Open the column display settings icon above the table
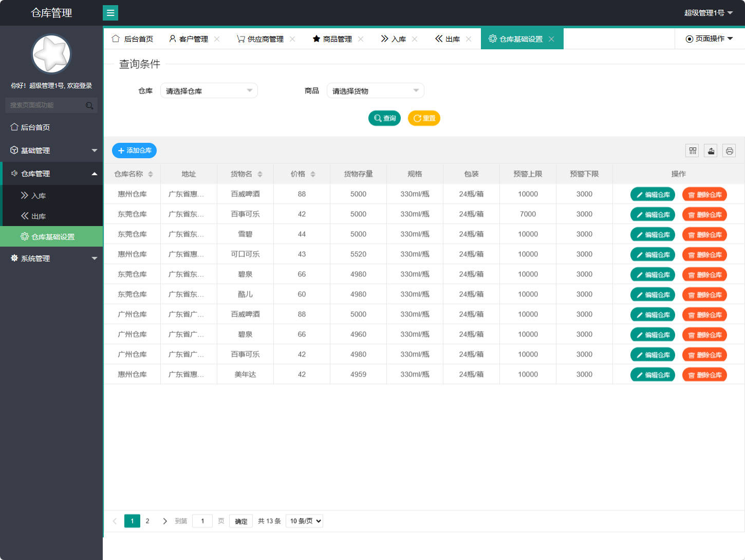The width and height of the screenshot is (745, 560). (692, 151)
